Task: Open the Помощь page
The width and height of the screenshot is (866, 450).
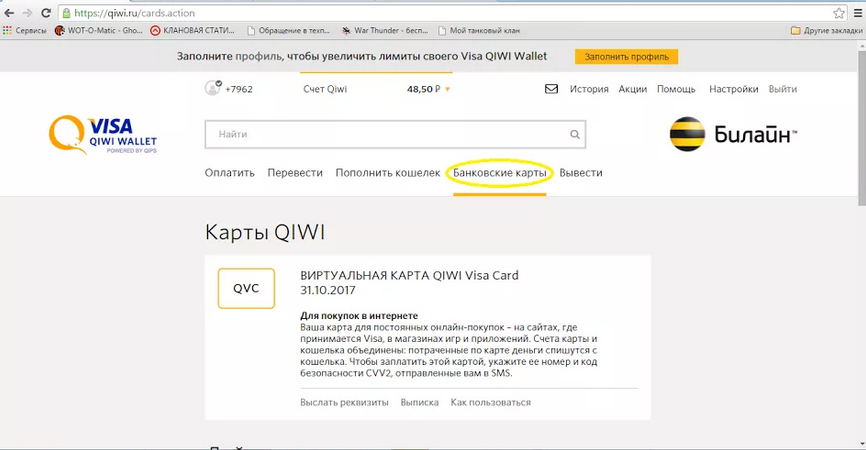Action: (676, 89)
